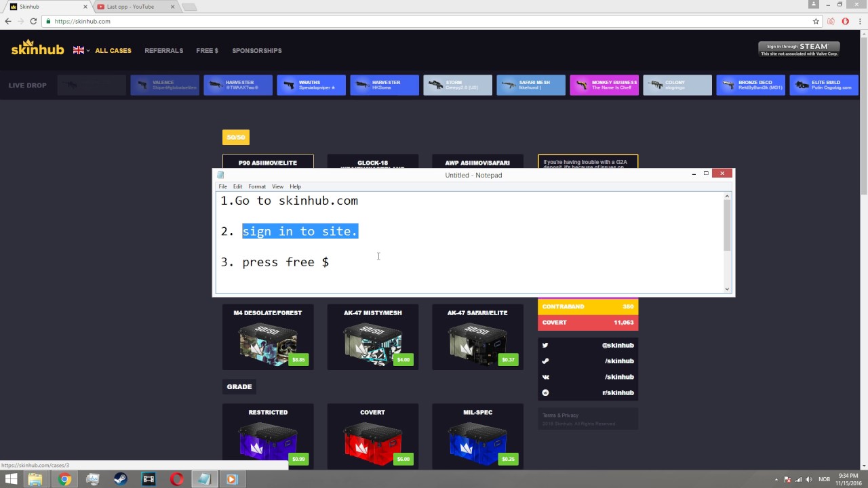868x488 pixels.
Task: Open File Explorer from the taskbar
Action: (35, 479)
